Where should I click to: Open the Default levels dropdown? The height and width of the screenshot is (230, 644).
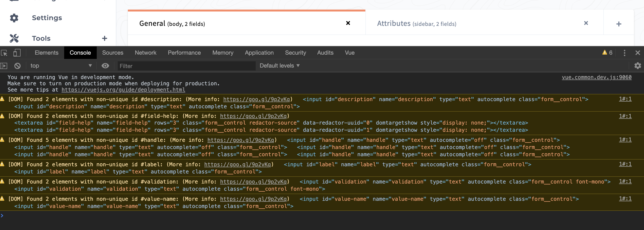pos(279,66)
